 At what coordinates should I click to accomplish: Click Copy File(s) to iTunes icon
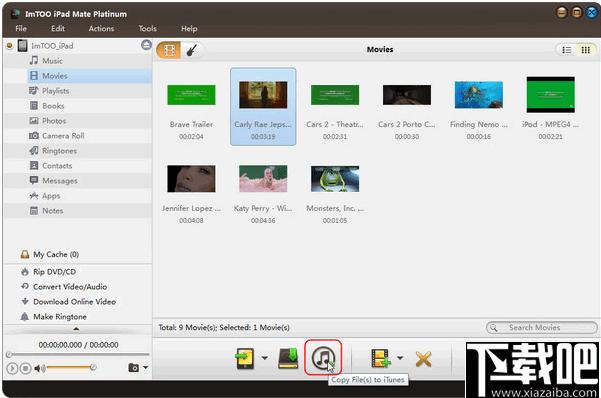pyautogui.click(x=323, y=358)
